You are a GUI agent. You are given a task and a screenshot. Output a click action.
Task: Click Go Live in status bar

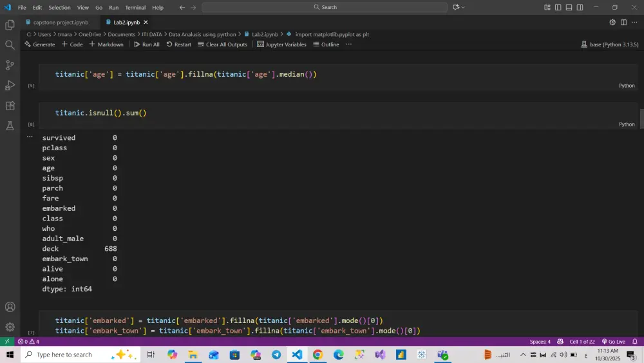coord(613,342)
